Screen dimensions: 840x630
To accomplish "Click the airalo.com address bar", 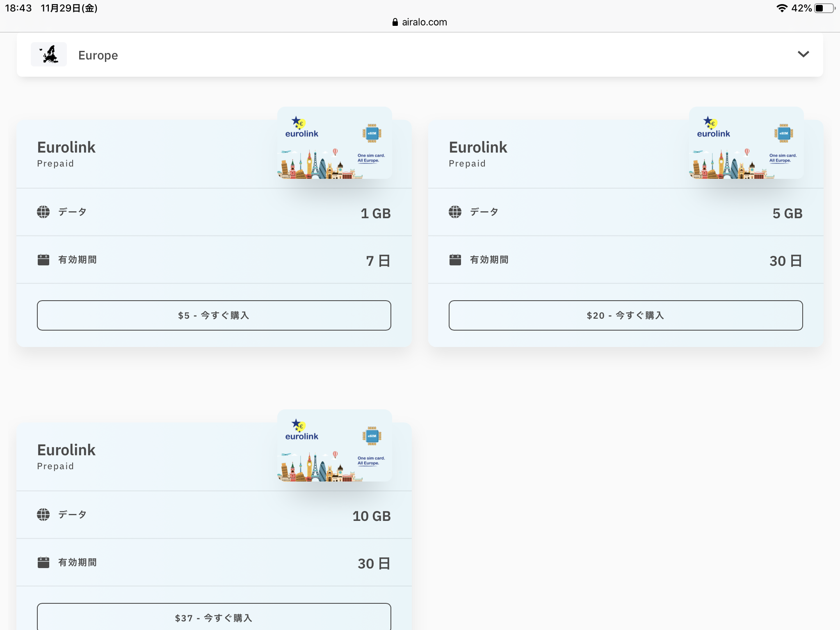I will pyautogui.click(x=420, y=22).
